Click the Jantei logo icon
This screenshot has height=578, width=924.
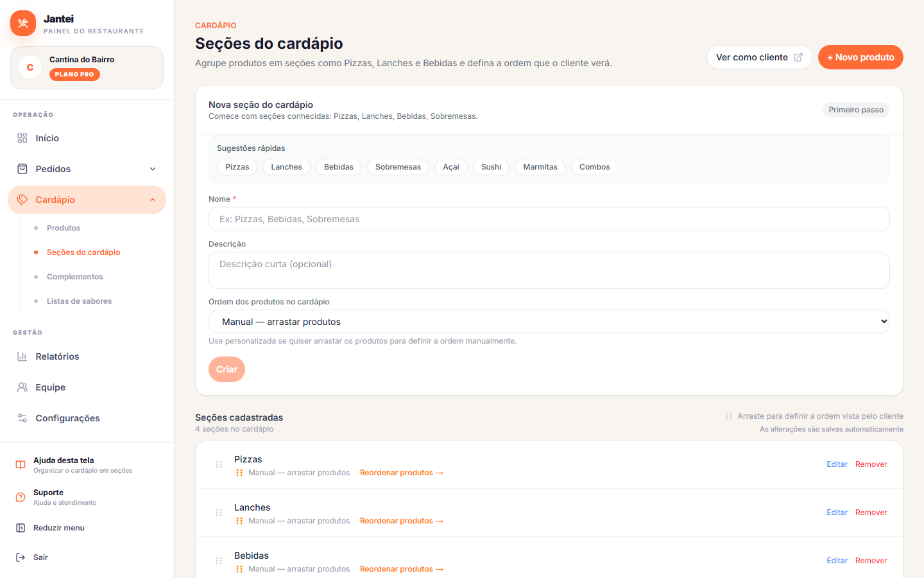click(23, 23)
